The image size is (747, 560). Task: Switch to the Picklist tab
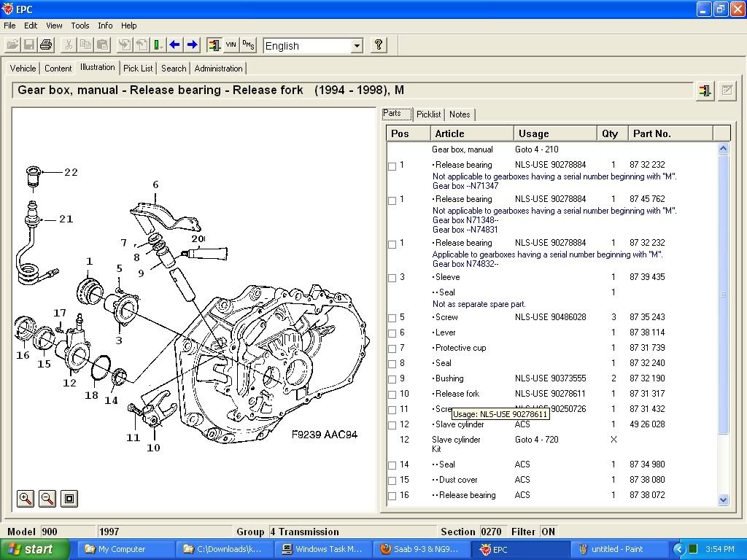tap(429, 114)
